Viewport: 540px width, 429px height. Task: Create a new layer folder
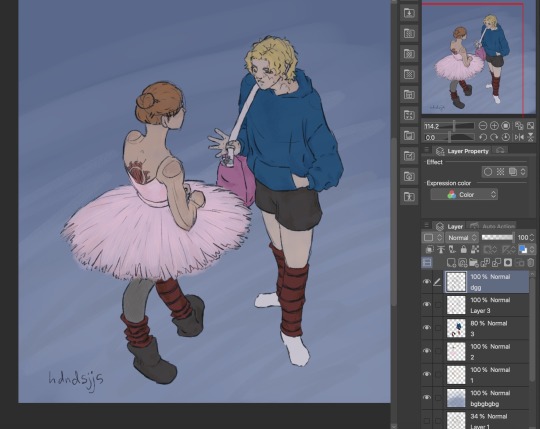click(x=474, y=263)
